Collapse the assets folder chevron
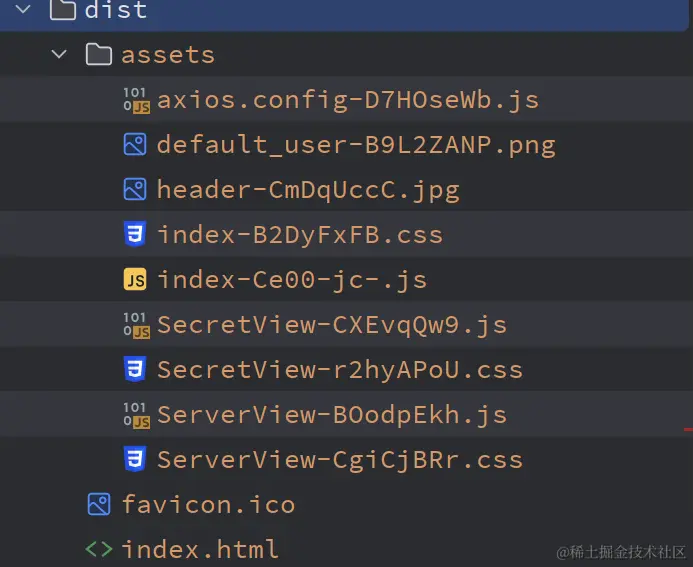Viewport: 693px width, 567px height. coord(59,54)
